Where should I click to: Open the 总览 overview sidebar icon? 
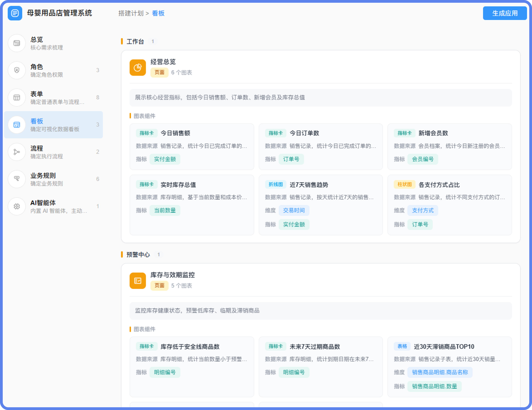pos(17,43)
